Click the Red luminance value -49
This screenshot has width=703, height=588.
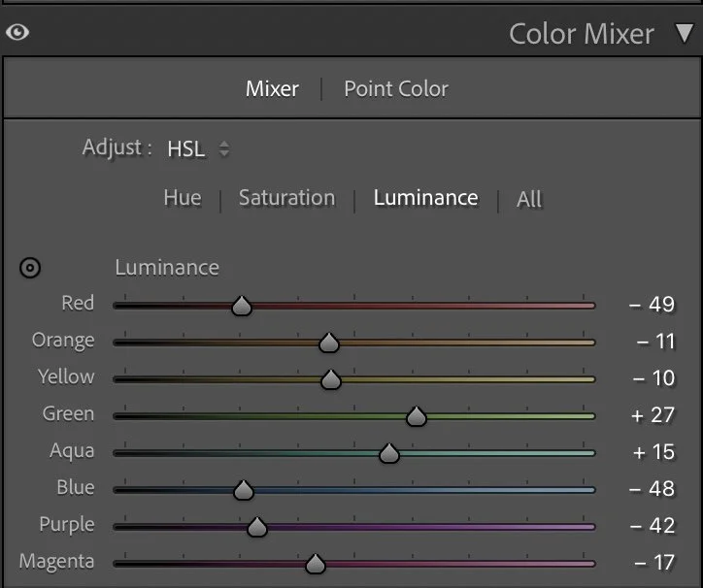point(652,305)
